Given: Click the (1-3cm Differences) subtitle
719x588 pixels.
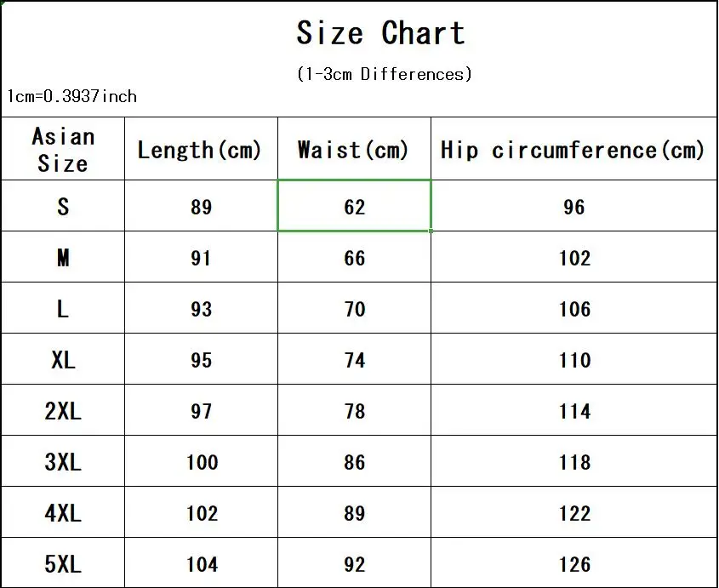Looking at the screenshot, I should point(385,74).
